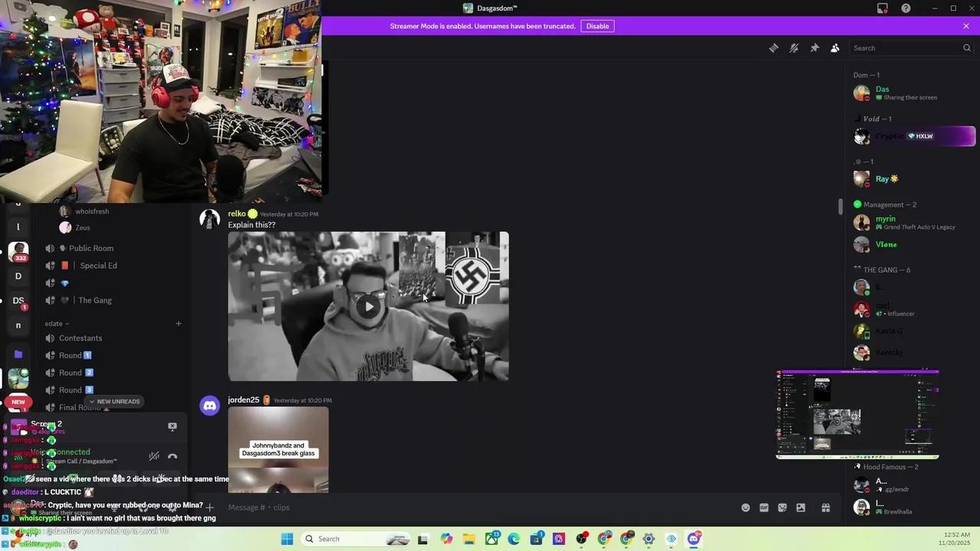Join the Public Room voice channel
Screen dimensions: 980x551
(x=113, y=248)
